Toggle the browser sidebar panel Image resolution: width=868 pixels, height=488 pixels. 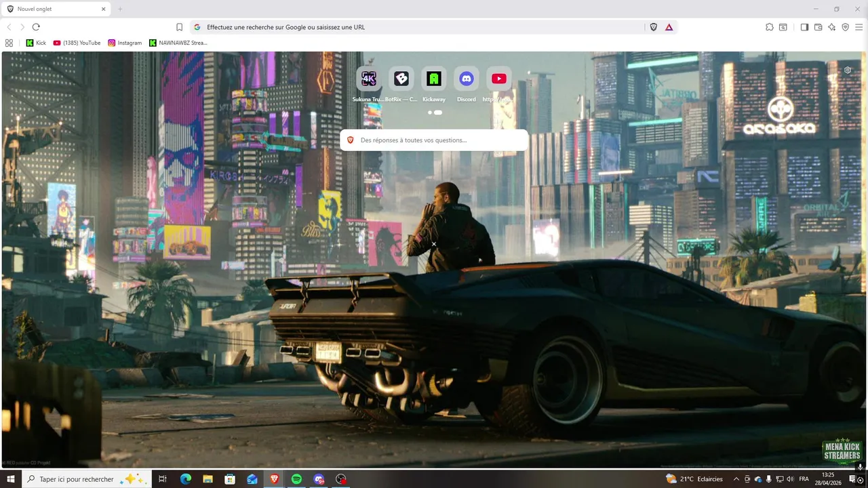(x=804, y=27)
